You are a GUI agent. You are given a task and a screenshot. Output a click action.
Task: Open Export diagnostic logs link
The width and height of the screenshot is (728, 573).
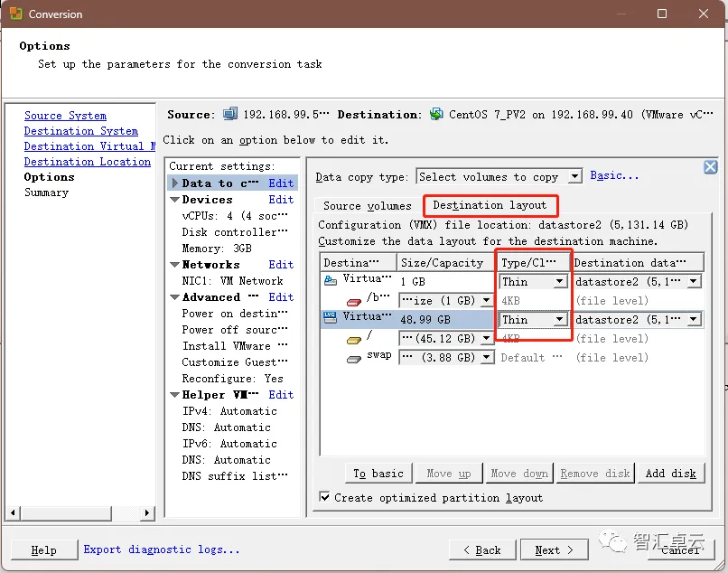(162, 550)
